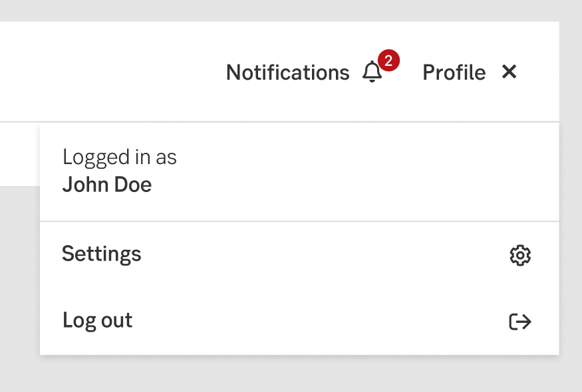Open the Notifications text label
This screenshot has height=392, width=582.
coord(287,72)
